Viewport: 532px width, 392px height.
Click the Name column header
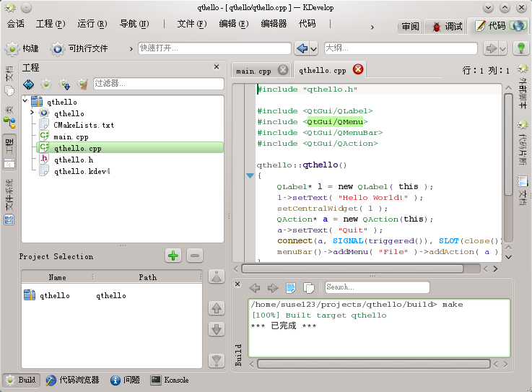click(x=57, y=277)
